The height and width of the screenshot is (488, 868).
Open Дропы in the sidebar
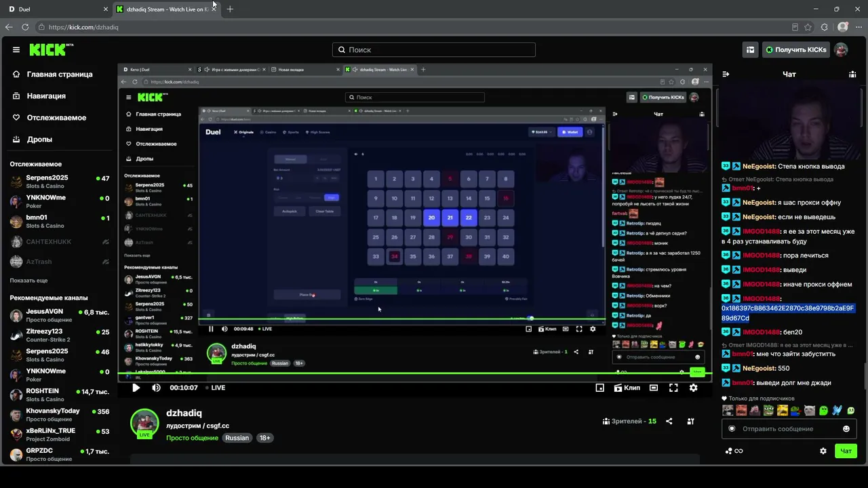(33, 139)
